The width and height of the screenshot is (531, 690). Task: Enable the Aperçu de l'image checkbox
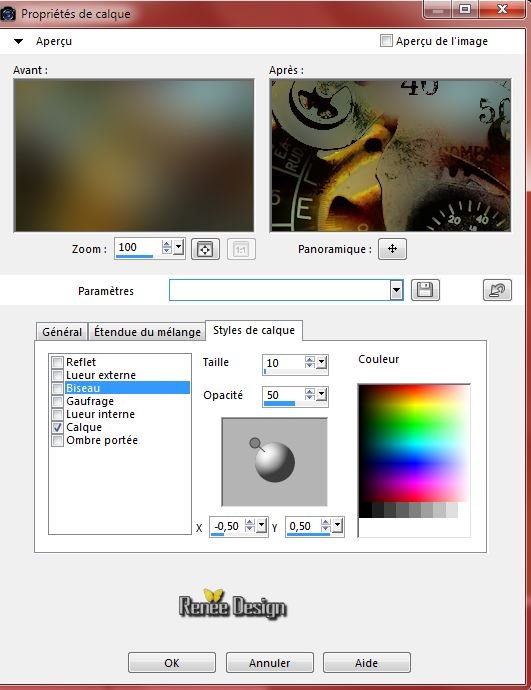click(386, 41)
